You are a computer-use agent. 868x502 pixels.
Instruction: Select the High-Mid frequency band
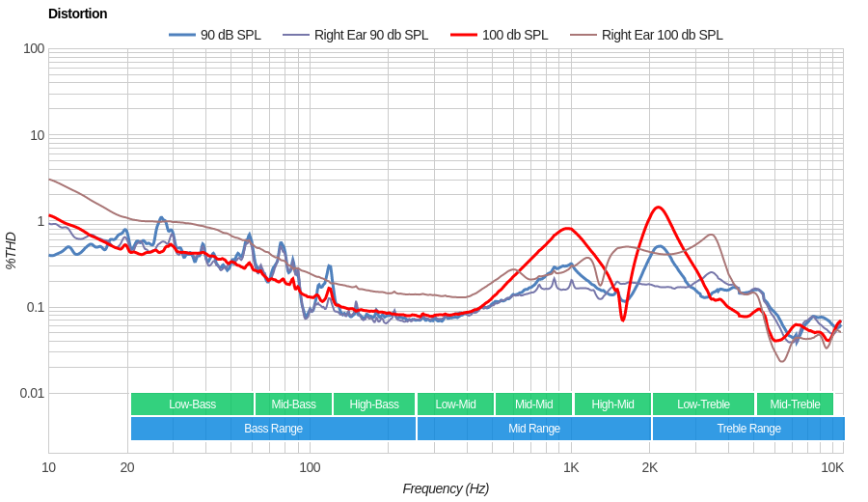[612, 404]
